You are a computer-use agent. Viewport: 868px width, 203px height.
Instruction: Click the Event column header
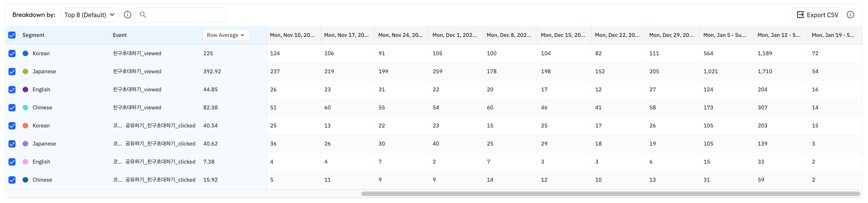click(x=120, y=35)
